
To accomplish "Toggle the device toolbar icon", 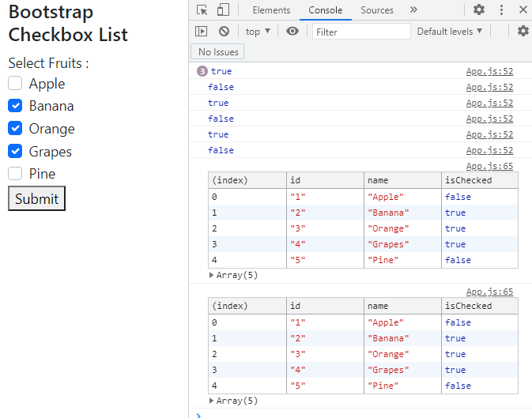I will [223, 10].
